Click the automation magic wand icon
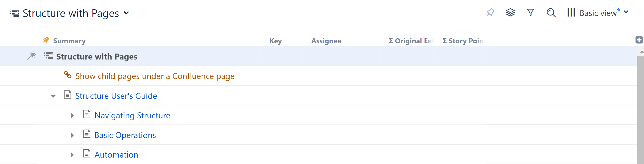The image size is (644, 164). click(32, 56)
